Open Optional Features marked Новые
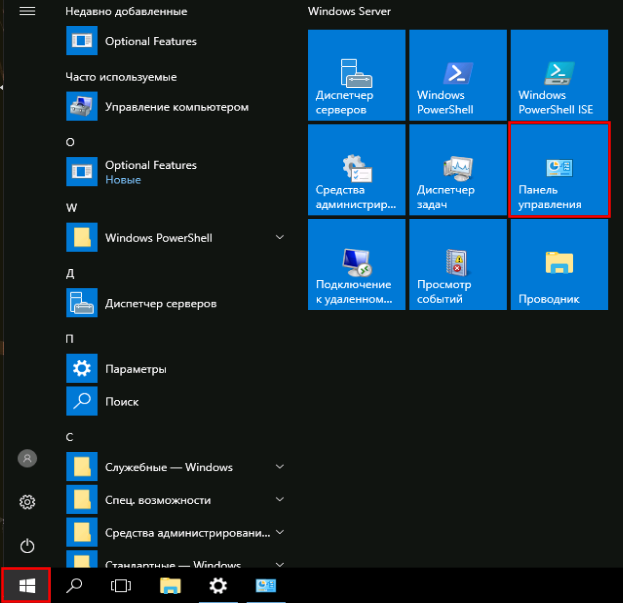Image resolution: width=623 pixels, height=603 pixels. click(x=175, y=172)
